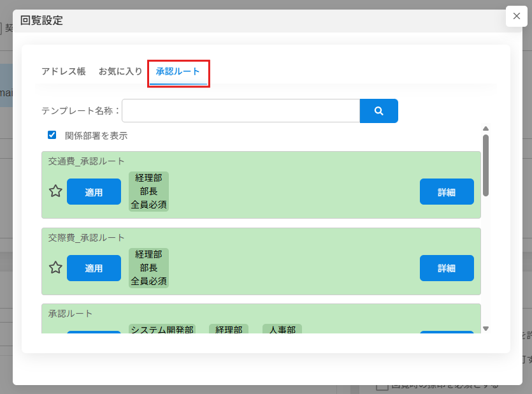Open details for 交通費_承認ルート
The height and width of the screenshot is (394, 532).
coord(447,192)
